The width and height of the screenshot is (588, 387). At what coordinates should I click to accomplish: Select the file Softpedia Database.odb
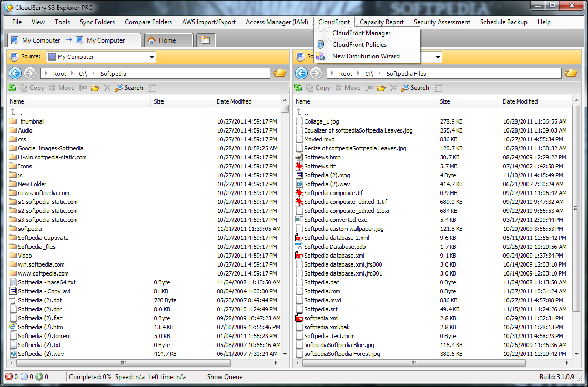coord(335,247)
